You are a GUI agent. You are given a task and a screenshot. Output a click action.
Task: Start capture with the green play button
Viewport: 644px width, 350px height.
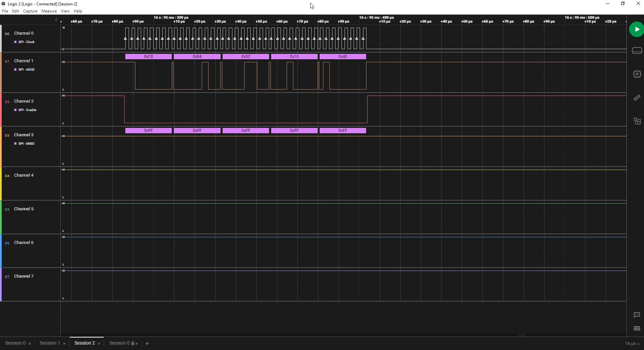point(637,30)
